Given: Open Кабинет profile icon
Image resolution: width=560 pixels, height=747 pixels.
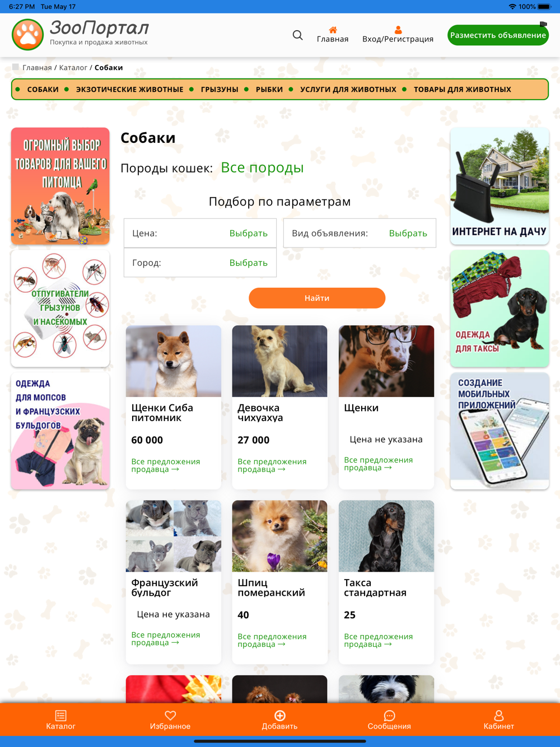Looking at the screenshot, I should click(x=498, y=715).
